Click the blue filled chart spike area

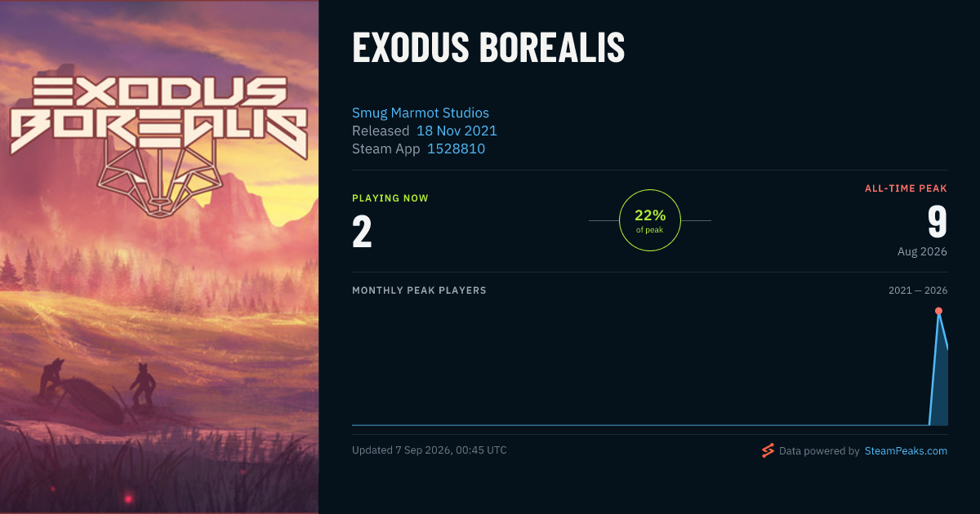(940, 383)
